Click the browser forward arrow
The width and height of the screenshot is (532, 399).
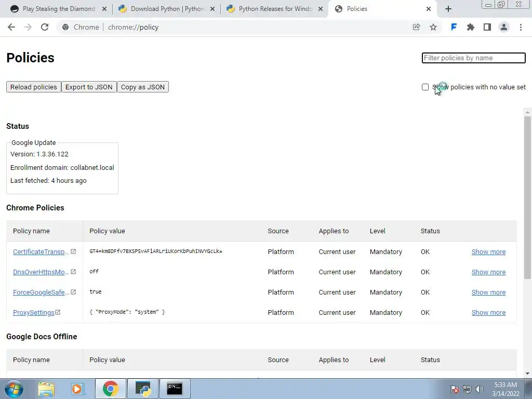28,27
